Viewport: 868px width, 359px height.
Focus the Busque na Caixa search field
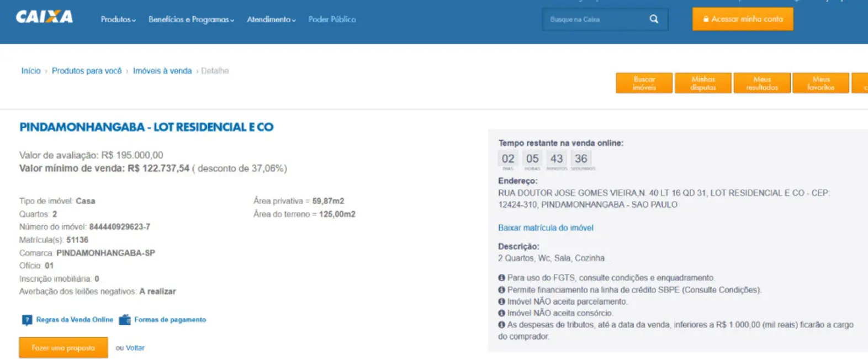click(x=595, y=19)
